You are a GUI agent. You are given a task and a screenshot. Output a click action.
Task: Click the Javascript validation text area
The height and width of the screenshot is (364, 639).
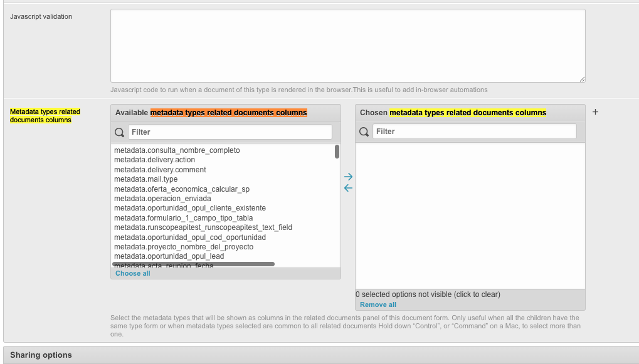(347, 46)
